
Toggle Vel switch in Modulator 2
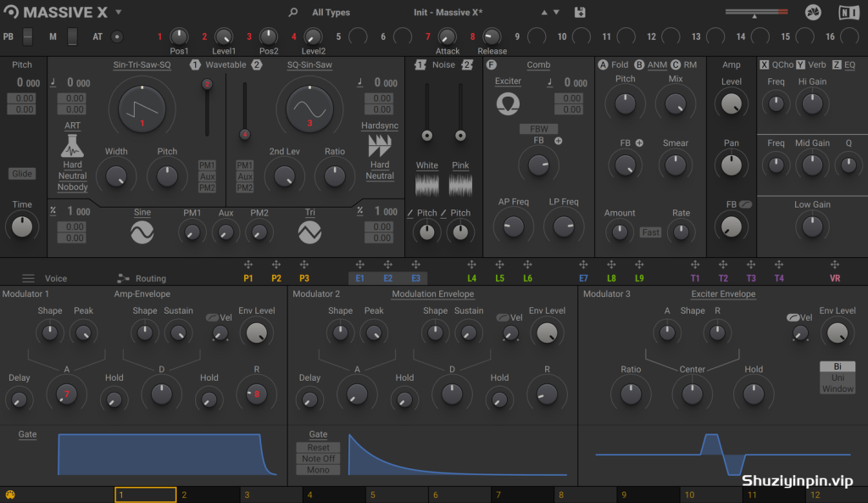(503, 317)
